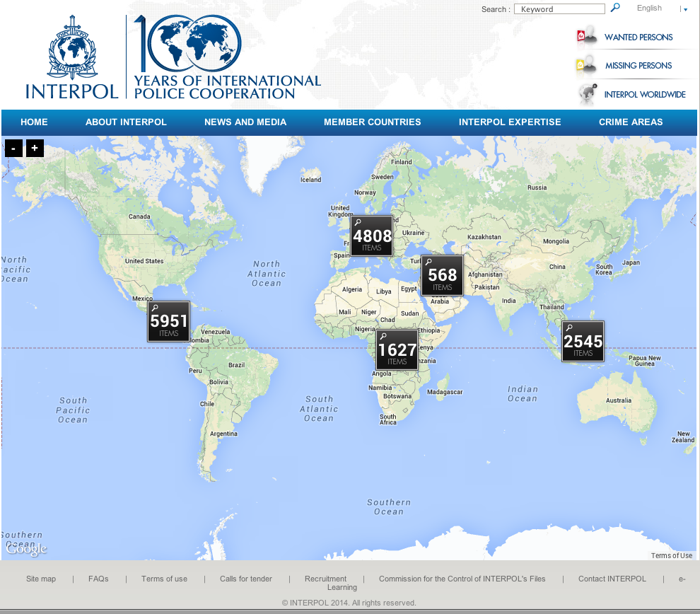Image resolution: width=700 pixels, height=614 pixels.
Task: Open the 568 items Middle East marker
Action: point(442,275)
